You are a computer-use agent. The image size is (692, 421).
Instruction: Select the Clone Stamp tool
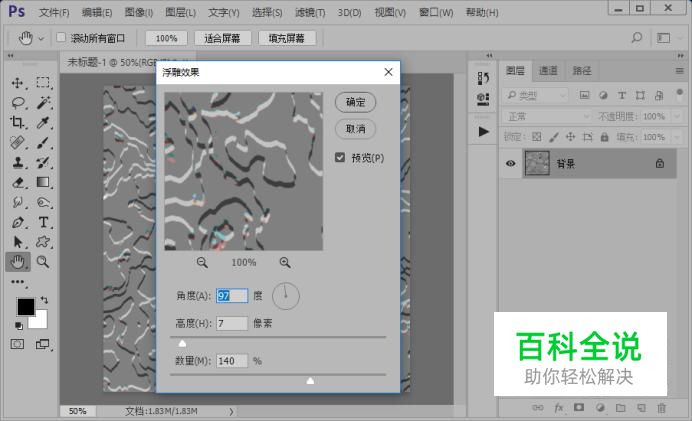click(x=18, y=162)
